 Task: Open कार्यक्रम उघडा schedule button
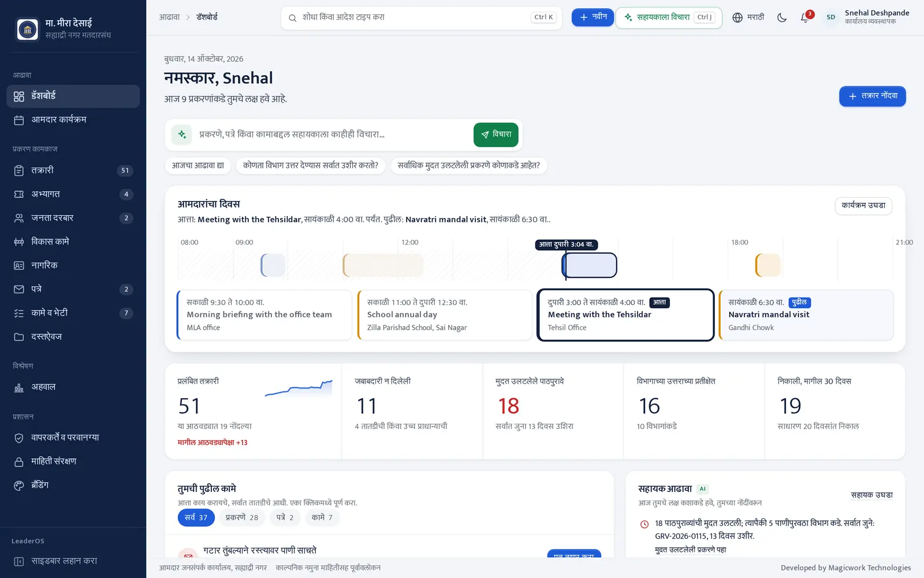click(863, 206)
